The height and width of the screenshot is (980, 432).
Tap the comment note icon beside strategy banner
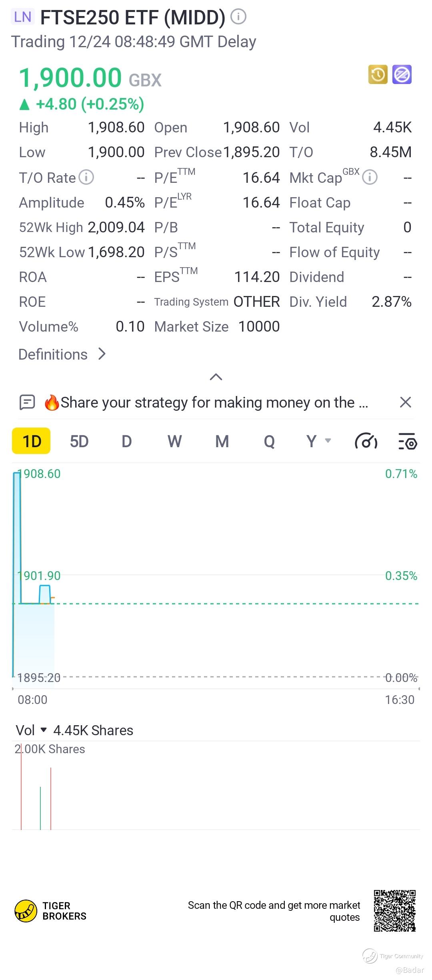pos(27,402)
